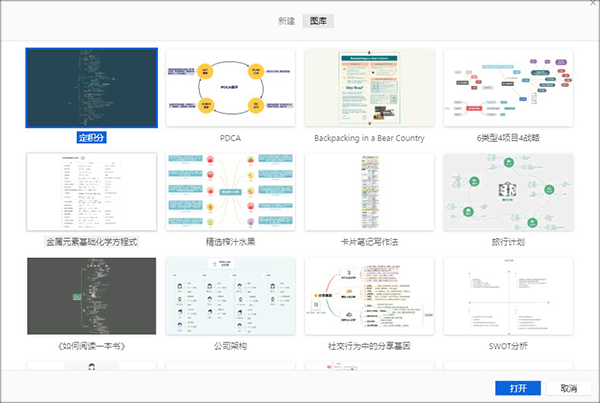Cancel with the 取消 button
Viewport: 600px width, 403px height.
point(569,388)
